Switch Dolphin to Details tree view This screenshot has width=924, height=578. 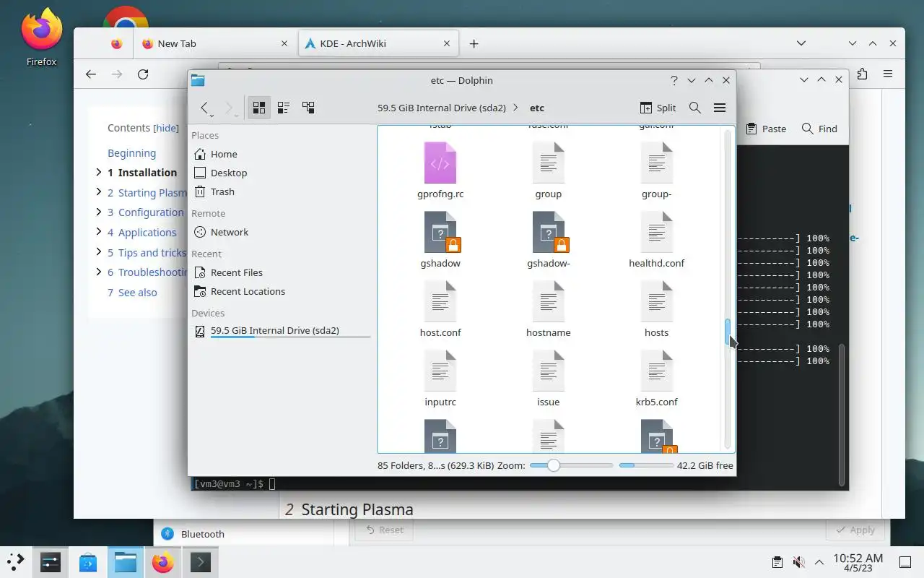click(308, 108)
